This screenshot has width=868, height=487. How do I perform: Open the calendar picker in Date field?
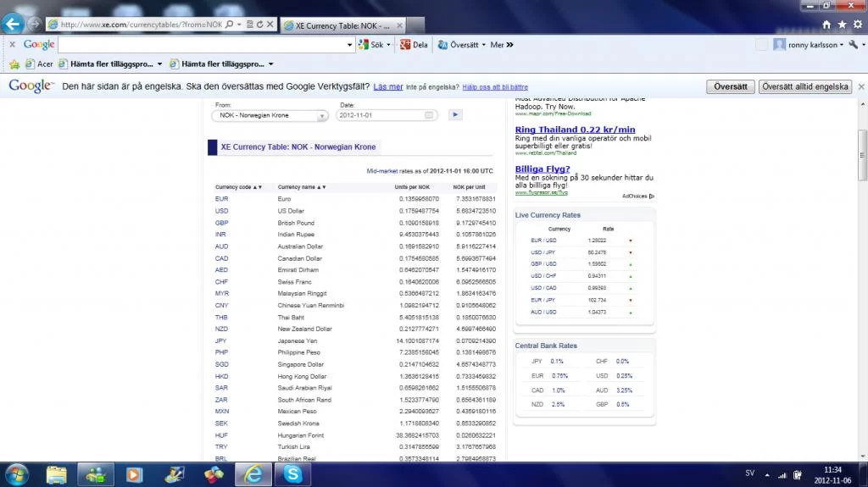pos(429,115)
